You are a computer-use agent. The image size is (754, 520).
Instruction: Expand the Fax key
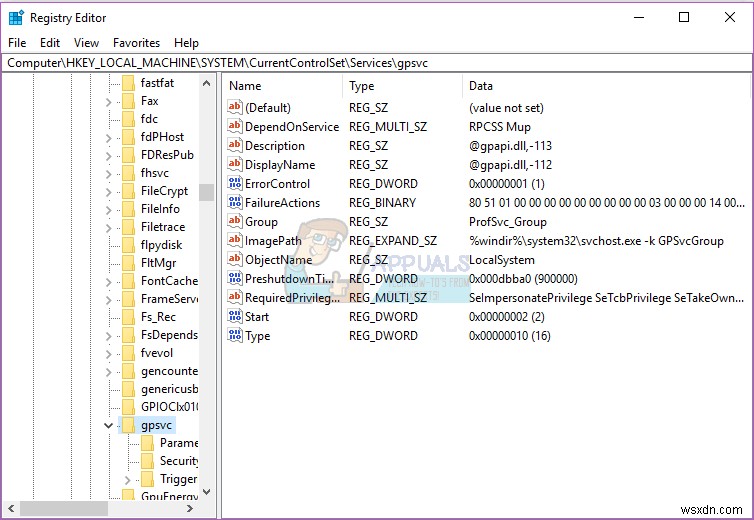108,102
